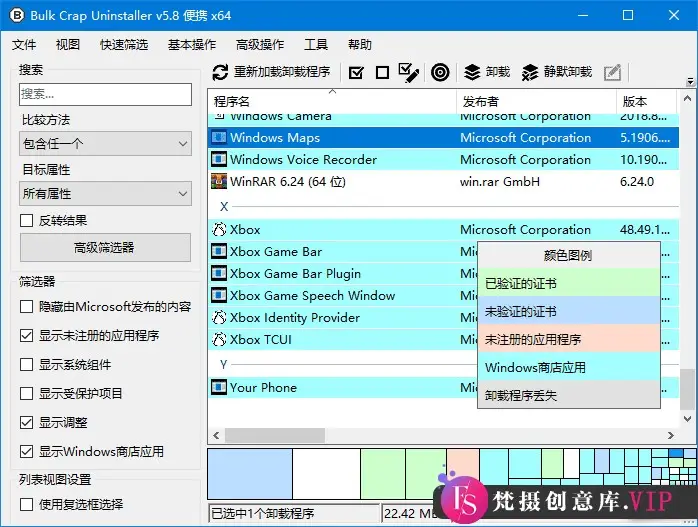
Task: Click the list's vertical scroll up arrow
Action: coord(687,98)
